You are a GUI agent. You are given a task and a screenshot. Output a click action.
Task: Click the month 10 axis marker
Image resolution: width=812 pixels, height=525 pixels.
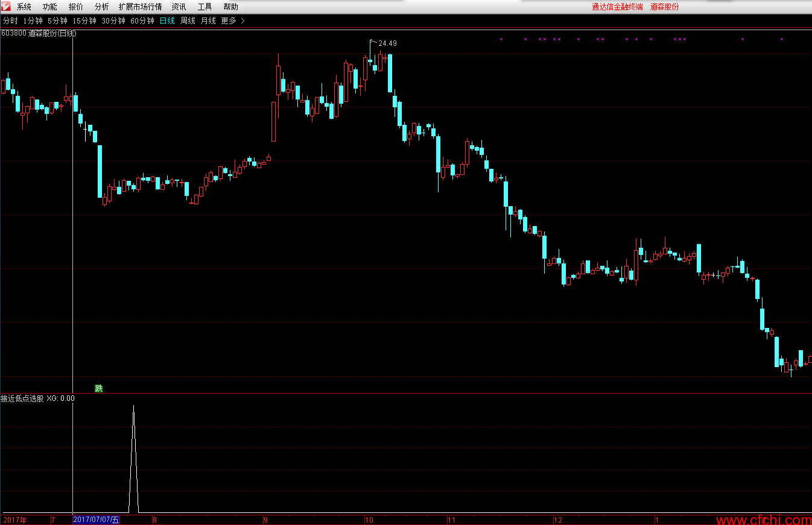point(369,520)
